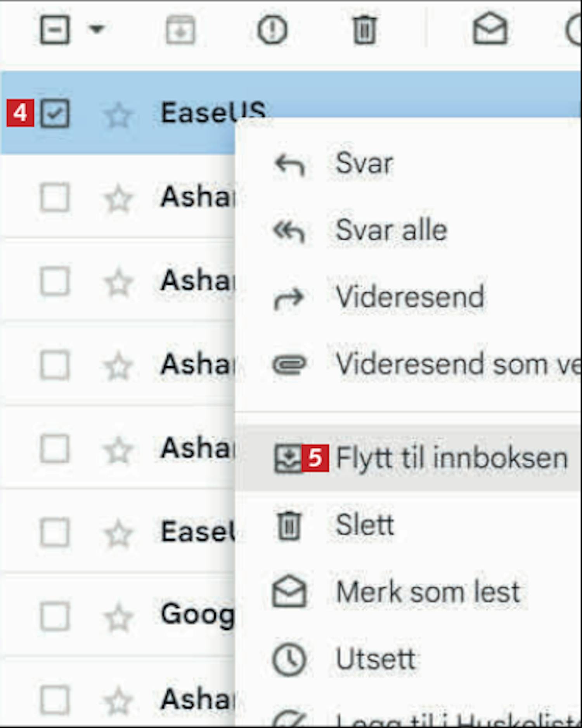Toggle the select-all checkbox in the toolbar
The image size is (582, 728).
click(x=55, y=29)
